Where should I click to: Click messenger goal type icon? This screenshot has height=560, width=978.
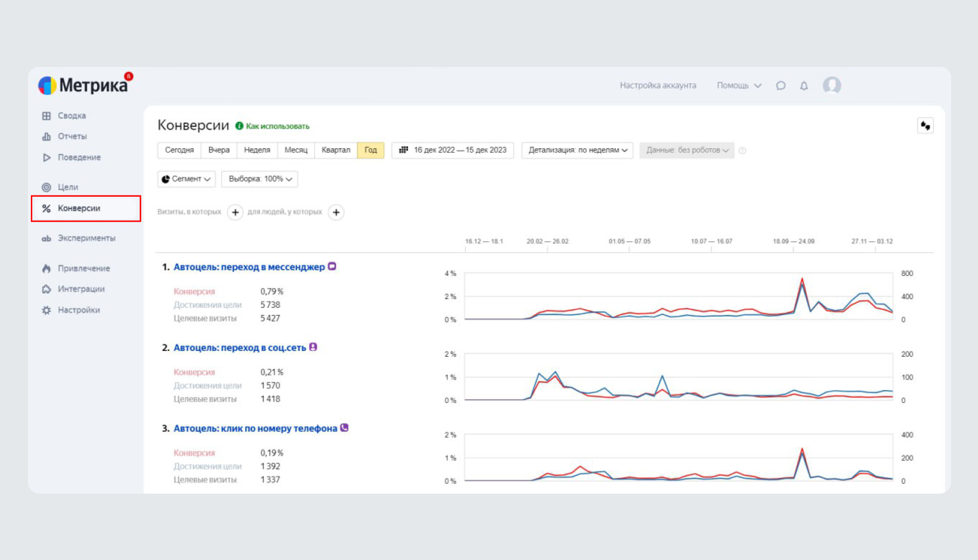(332, 267)
